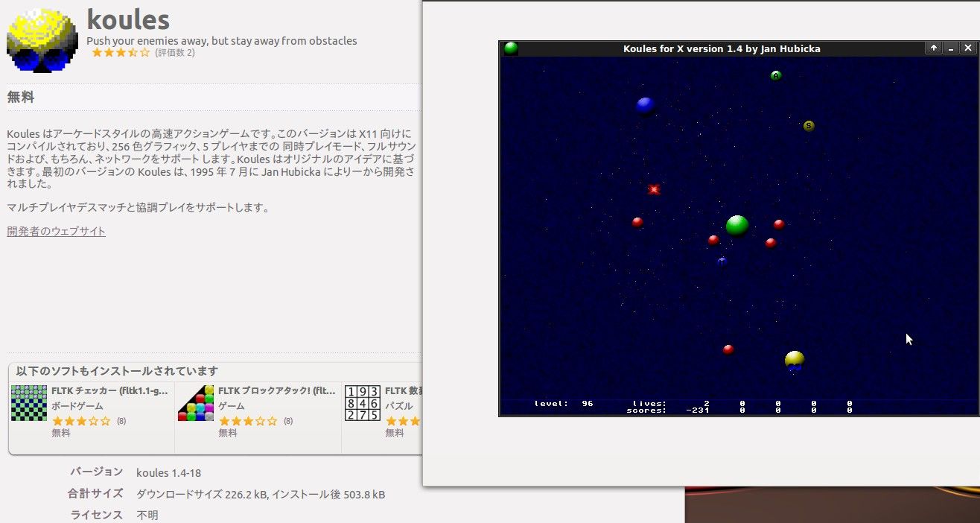Click the up-arrow button in Koules title bar
Screen dimensions: 980x523
coord(934,48)
